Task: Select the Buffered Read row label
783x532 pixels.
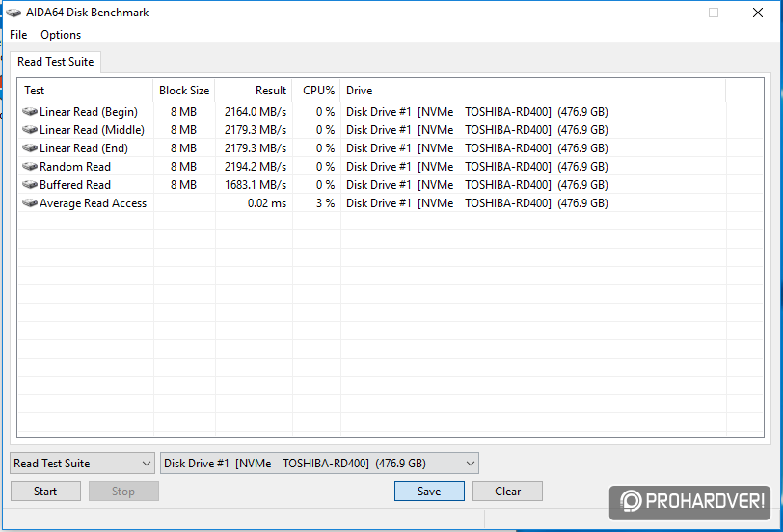Action: click(x=75, y=185)
